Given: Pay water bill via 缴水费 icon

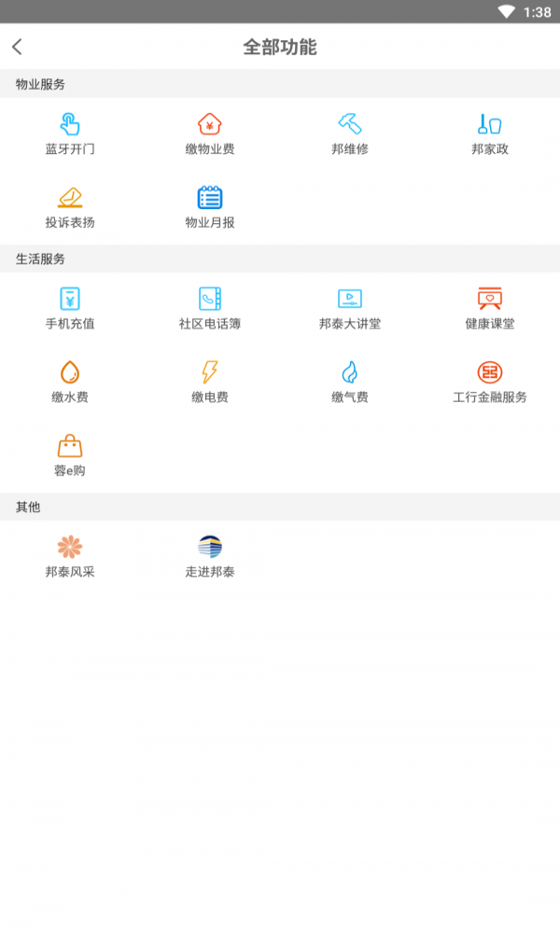Looking at the screenshot, I should click(70, 373).
